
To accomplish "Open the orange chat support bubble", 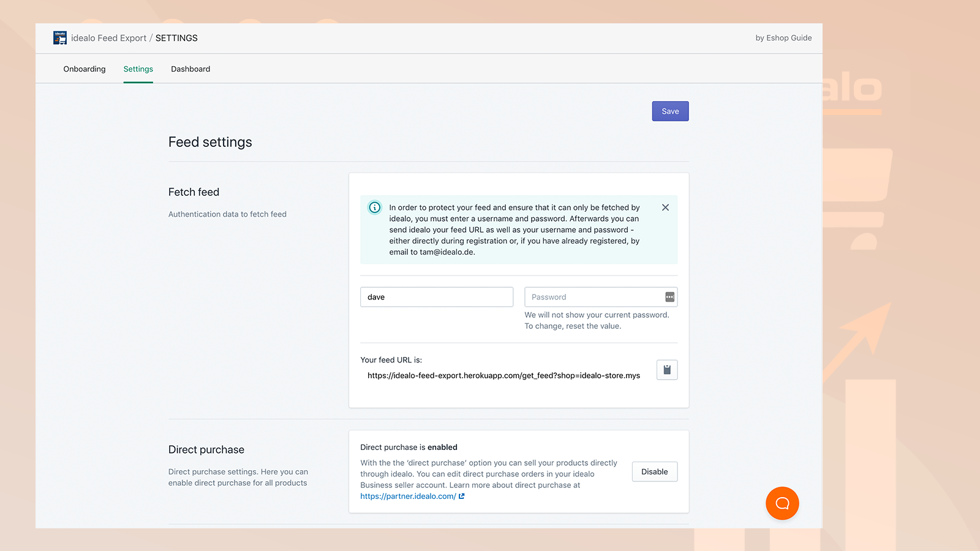I will click(x=782, y=503).
